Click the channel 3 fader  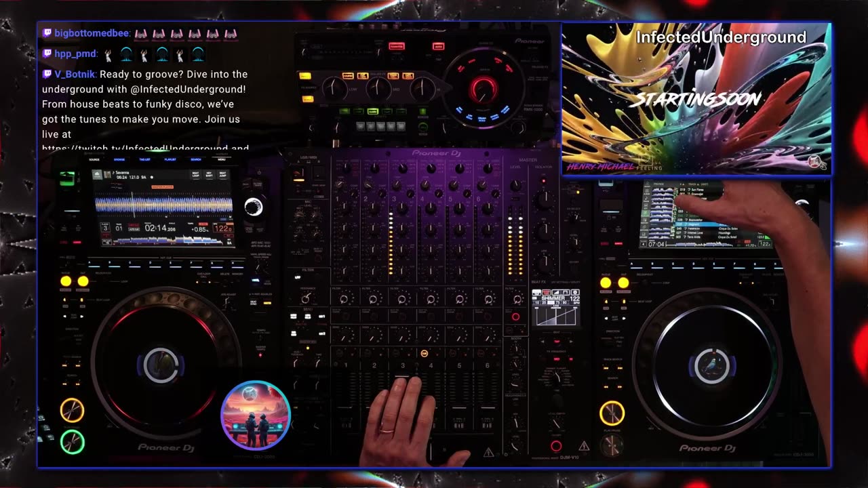(402, 378)
